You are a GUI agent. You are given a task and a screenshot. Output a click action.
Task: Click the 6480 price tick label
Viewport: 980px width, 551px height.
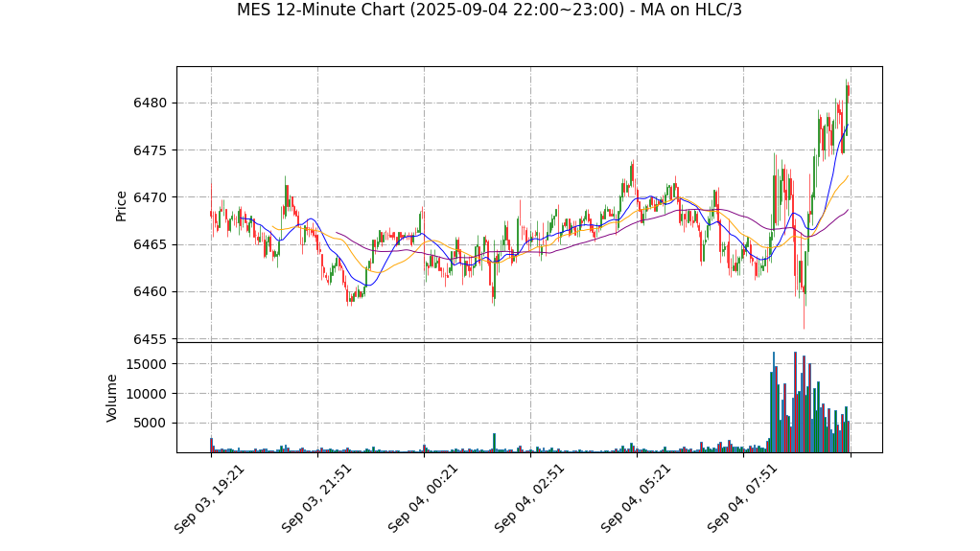tap(151, 103)
